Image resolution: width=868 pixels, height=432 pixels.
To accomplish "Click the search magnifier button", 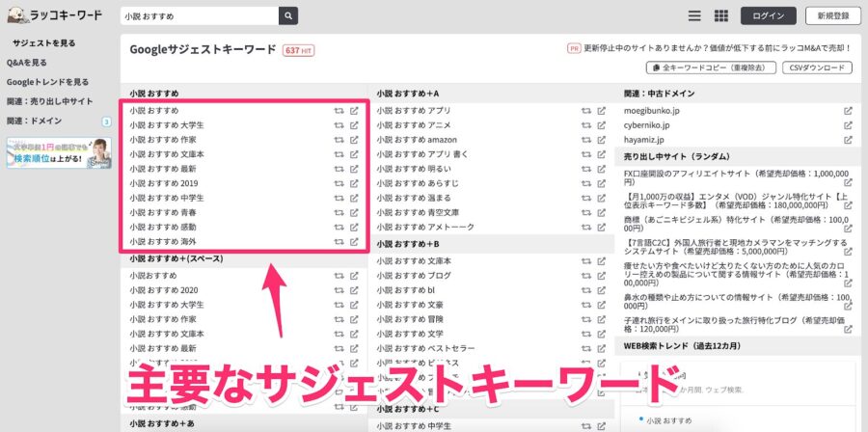I will (x=287, y=16).
